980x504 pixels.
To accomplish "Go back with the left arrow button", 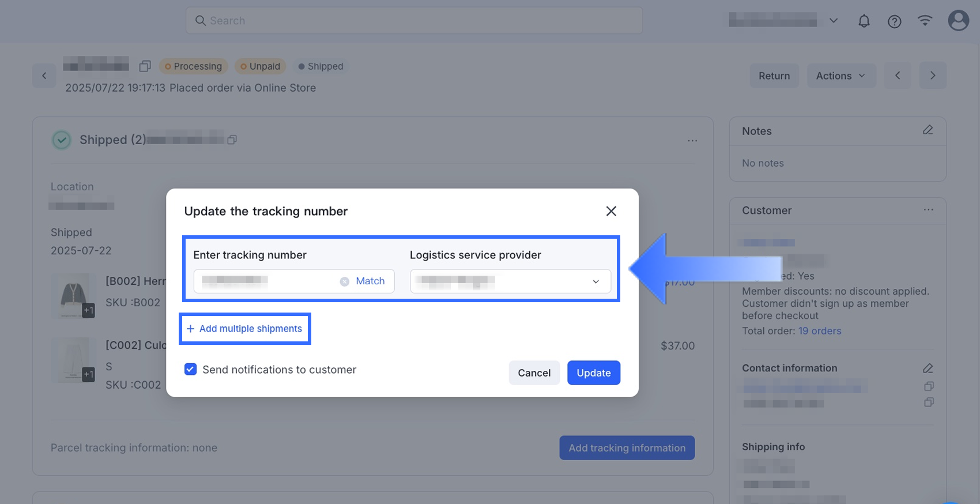I will coord(44,76).
